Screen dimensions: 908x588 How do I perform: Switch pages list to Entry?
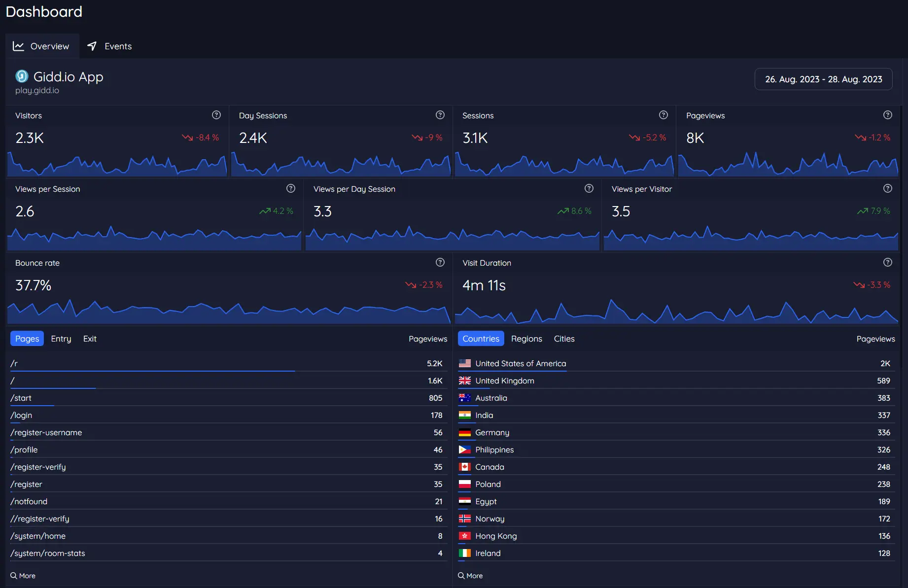coord(61,339)
